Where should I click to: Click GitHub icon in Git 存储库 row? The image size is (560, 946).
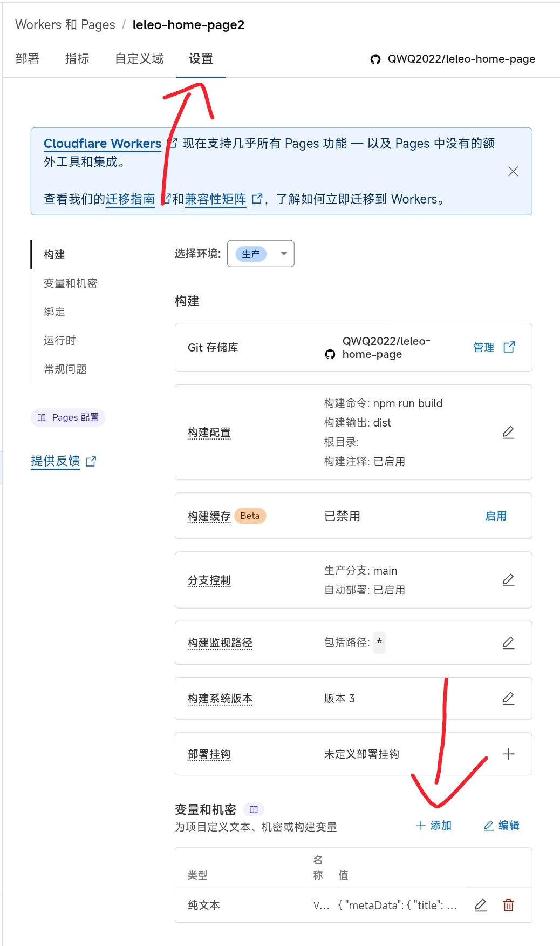tap(330, 354)
